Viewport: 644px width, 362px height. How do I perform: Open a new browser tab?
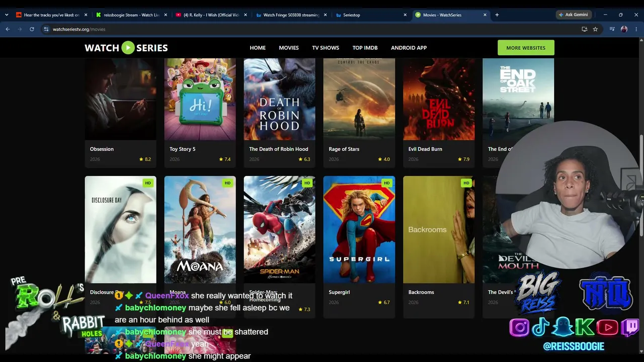497,15
